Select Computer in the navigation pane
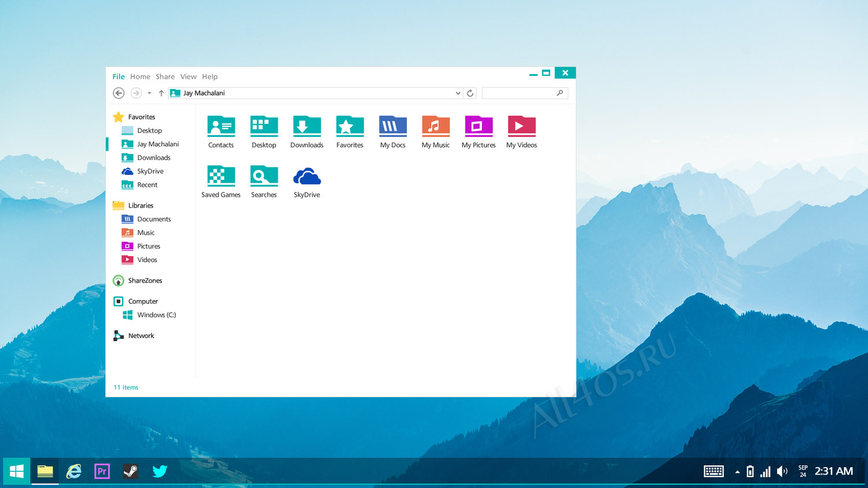868x488 pixels. click(142, 301)
